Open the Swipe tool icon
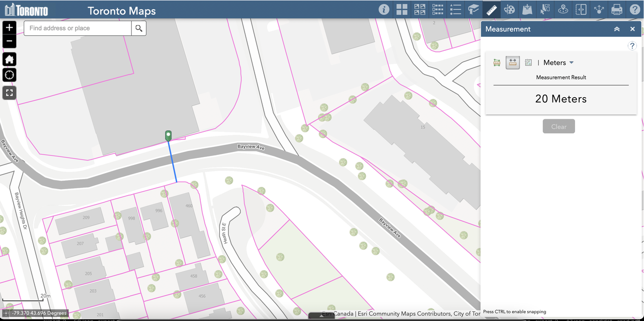 pyautogui.click(x=581, y=10)
